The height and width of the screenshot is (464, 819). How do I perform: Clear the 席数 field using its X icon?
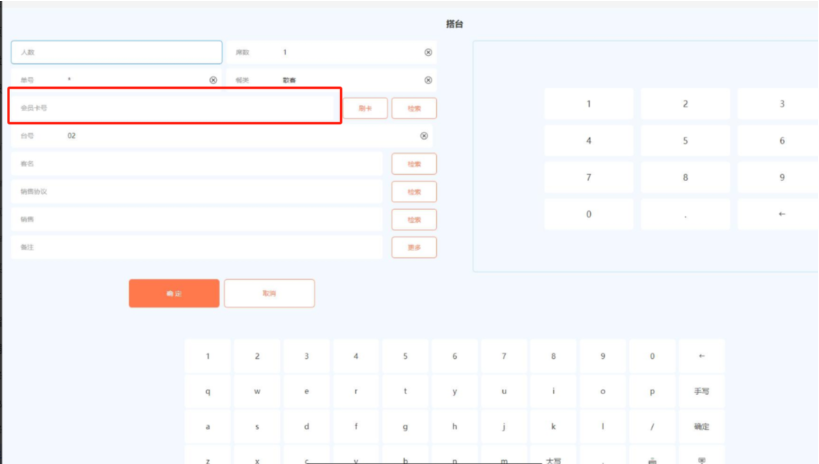[x=428, y=52]
